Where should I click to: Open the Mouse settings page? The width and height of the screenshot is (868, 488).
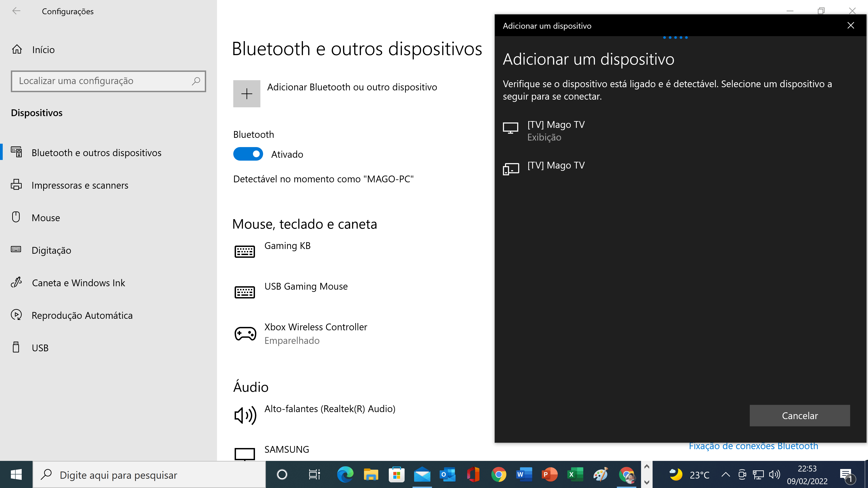click(x=46, y=218)
